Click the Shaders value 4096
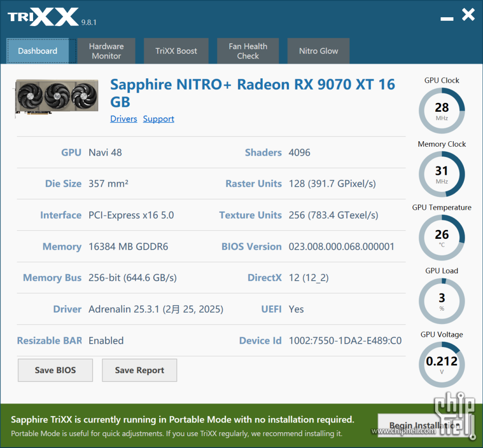 (x=300, y=152)
